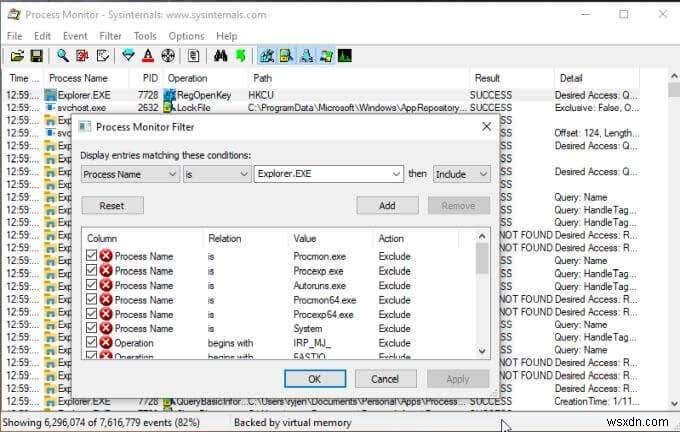Open the Process Name column dropdown
This screenshot has width=680, height=432.
coord(130,174)
